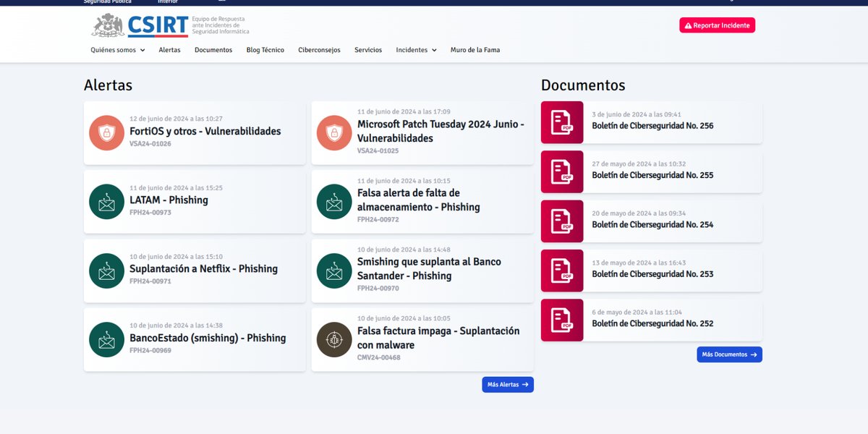868x434 pixels.
Task: Click the FortiOS vulnerability shield icon
Action: (107, 133)
